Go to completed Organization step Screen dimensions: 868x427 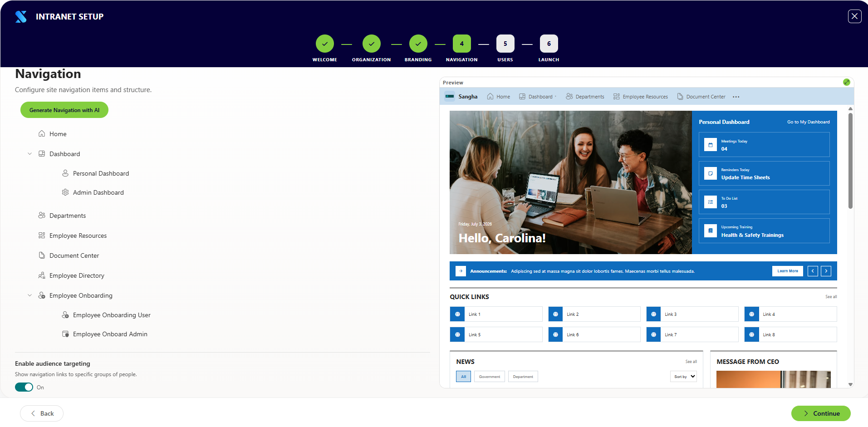tap(372, 44)
